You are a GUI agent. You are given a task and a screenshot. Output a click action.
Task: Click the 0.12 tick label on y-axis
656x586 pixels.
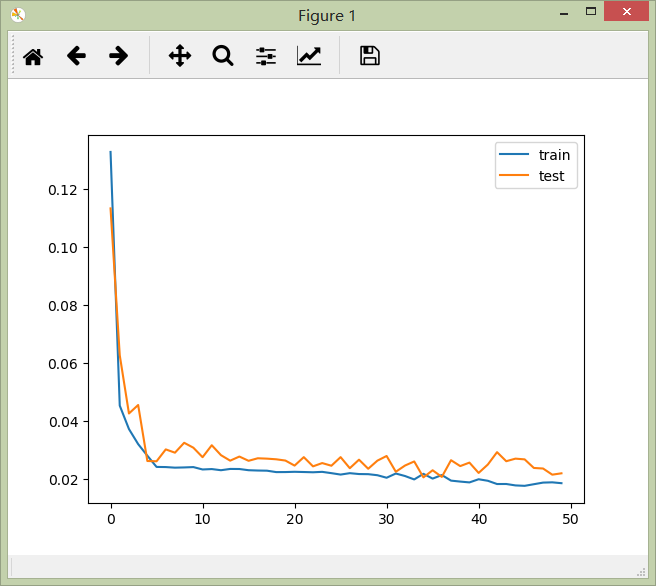[x=62, y=190]
